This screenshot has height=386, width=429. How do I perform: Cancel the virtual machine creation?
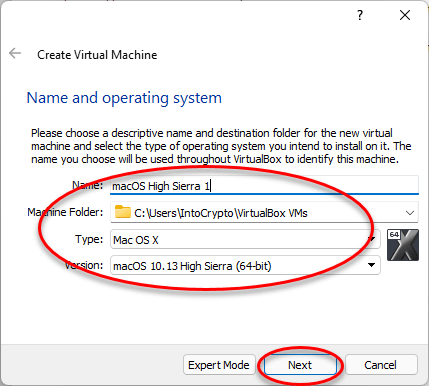pyautogui.click(x=381, y=365)
